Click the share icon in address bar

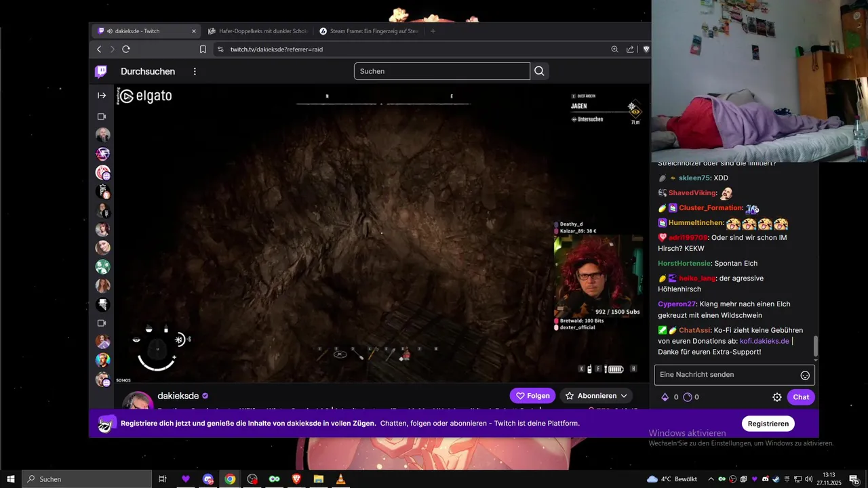[x=631, y=49]
